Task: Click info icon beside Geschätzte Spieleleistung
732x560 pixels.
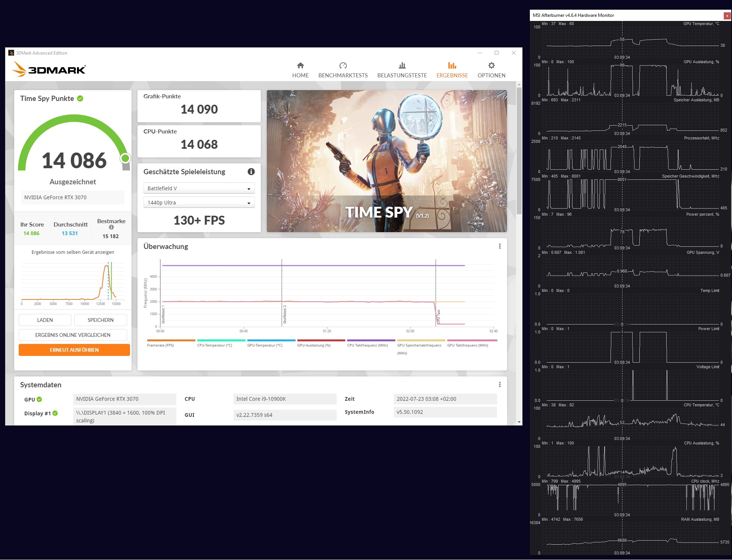Action: click(x=251, y=172)
